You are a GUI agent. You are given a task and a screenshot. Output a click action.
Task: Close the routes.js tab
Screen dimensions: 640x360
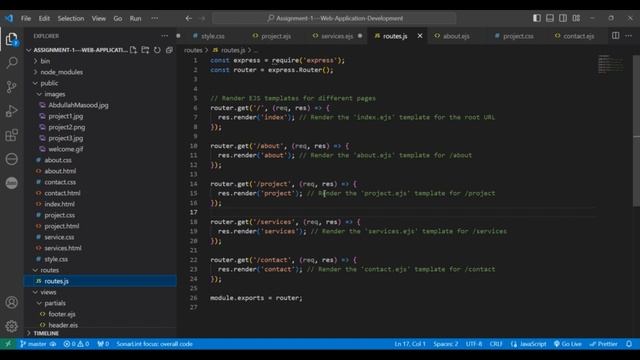point(420,36)
